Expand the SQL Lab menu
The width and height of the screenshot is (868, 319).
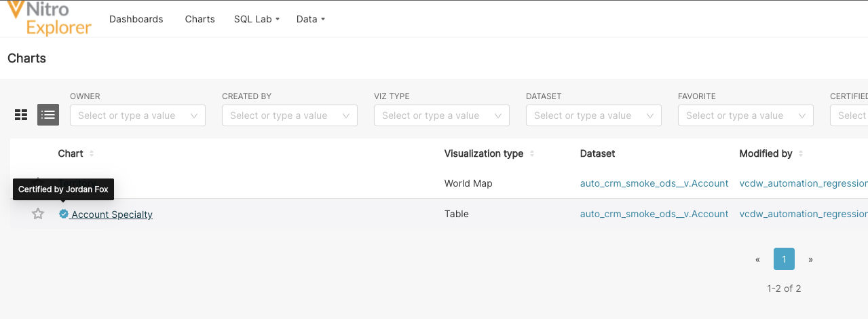[x=257, y=19]
